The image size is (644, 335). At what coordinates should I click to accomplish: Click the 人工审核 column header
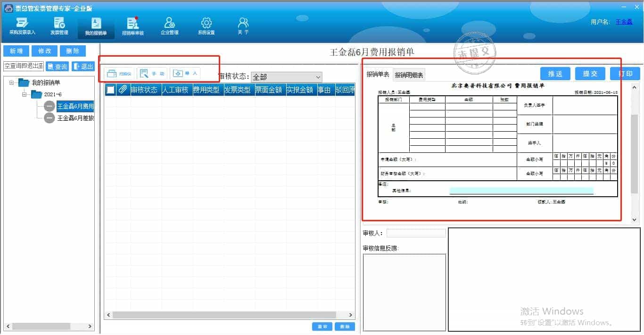pyautogui.click(x=176, y=90)
